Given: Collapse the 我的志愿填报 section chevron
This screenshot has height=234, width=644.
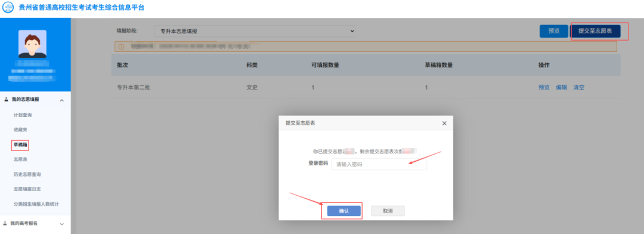Looking at the screenshot, I should 61,100.
